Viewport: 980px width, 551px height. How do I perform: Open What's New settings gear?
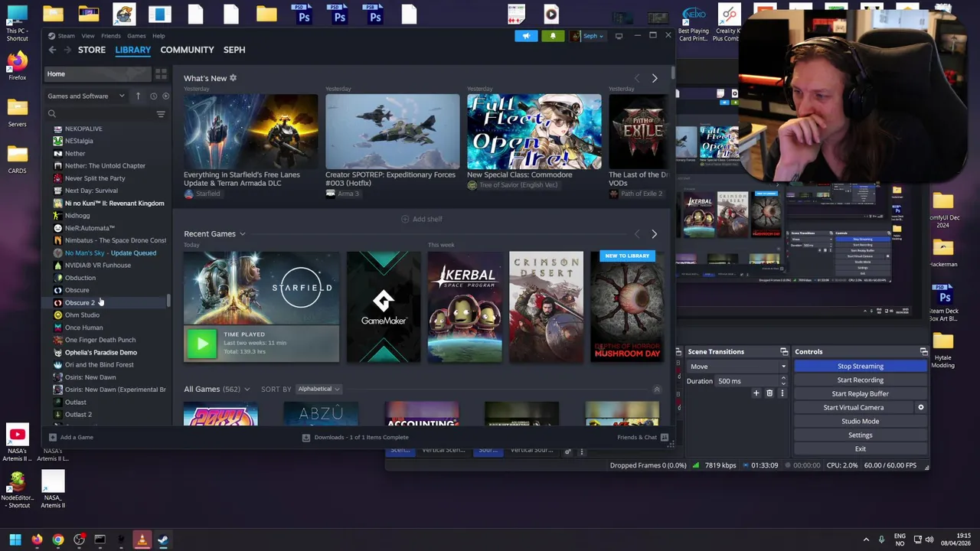(x=233, y=78)
